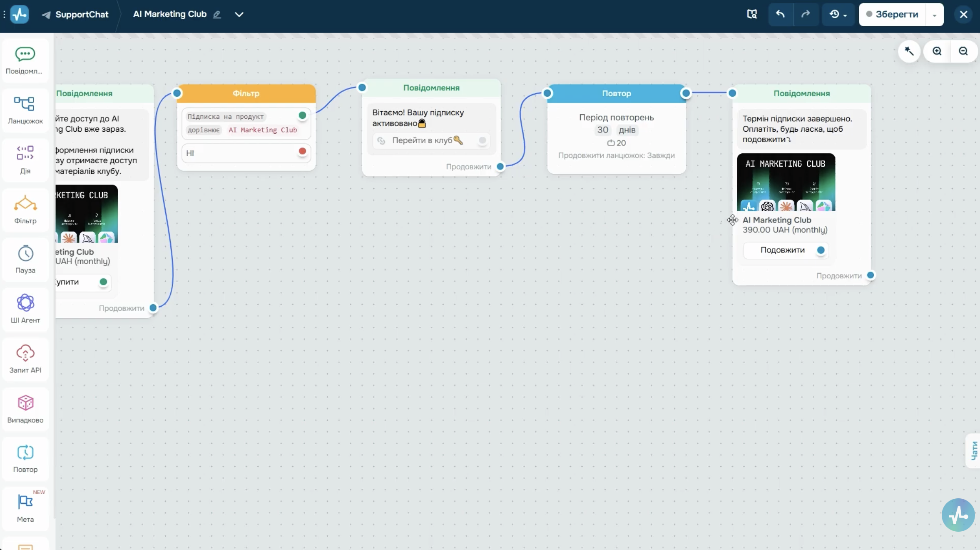Click the red НІ output connector

coord(302,151)
